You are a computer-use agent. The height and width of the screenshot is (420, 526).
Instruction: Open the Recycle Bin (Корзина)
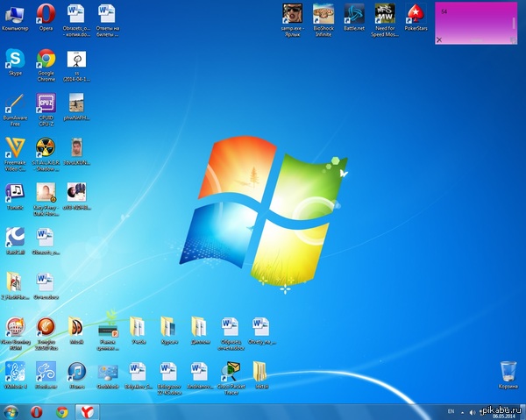coord(508,372)
